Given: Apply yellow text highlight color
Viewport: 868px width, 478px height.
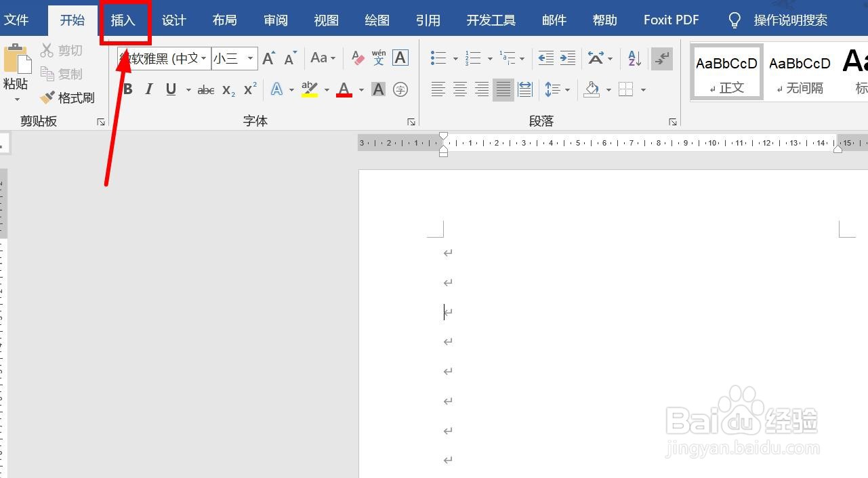Looking at the screenshot, I should pos(308,89).
